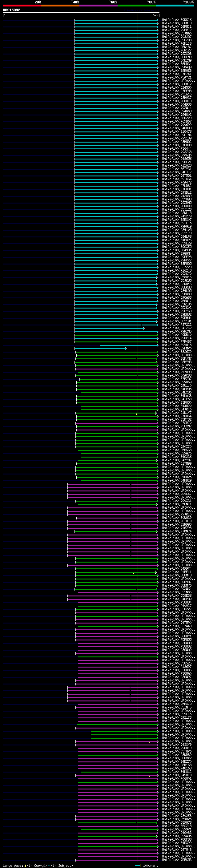The image size is (197, 868).
Task: Click the label UniRef100_Q8W000
Action: (177, 206)
